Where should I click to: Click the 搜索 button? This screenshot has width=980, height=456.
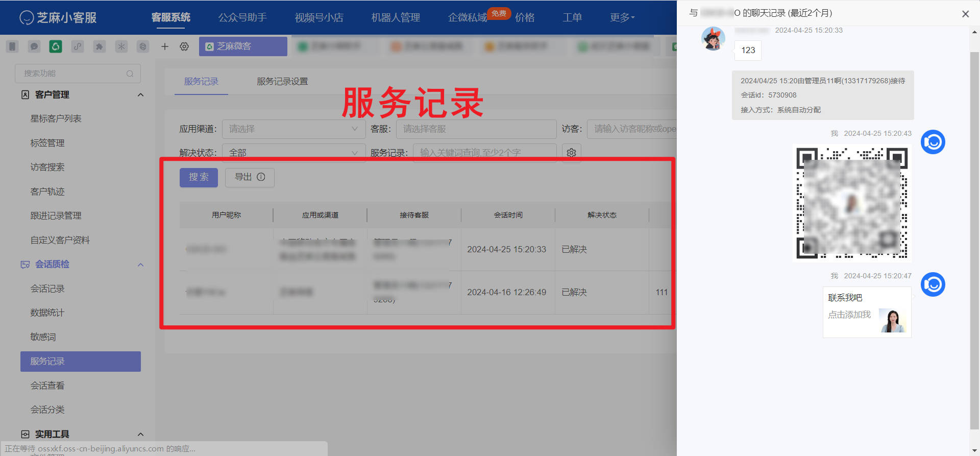coord(199,177)
